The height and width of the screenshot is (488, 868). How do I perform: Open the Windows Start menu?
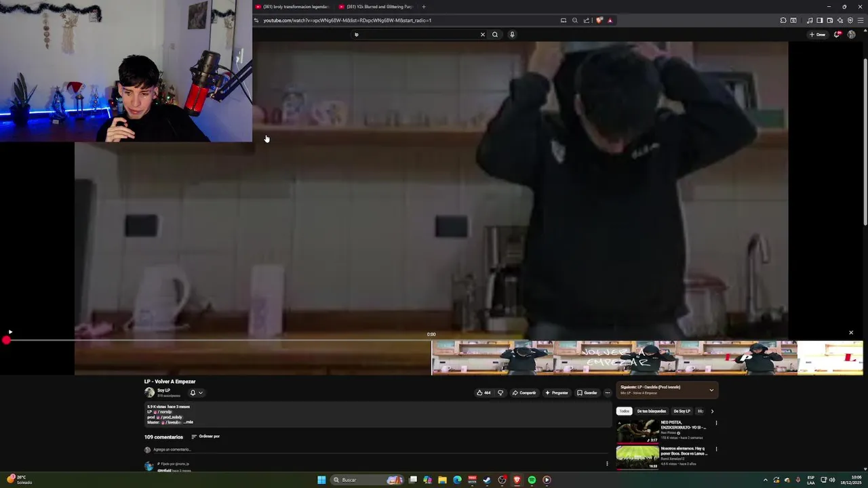pyautogui.click(x=321, y=480)
